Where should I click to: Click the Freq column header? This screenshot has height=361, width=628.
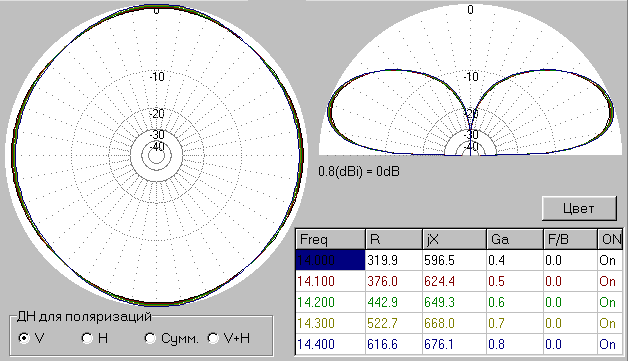tap(330, 239)
